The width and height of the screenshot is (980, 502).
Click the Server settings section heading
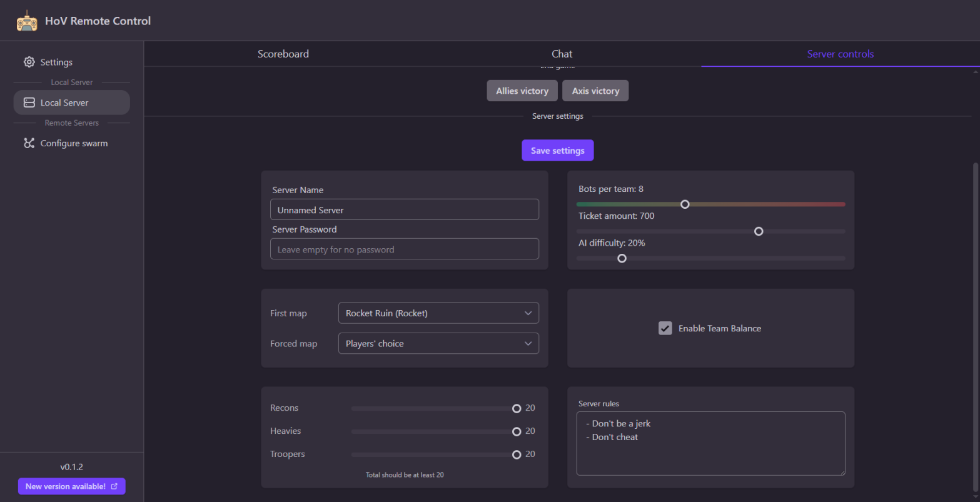pos(558,116)
